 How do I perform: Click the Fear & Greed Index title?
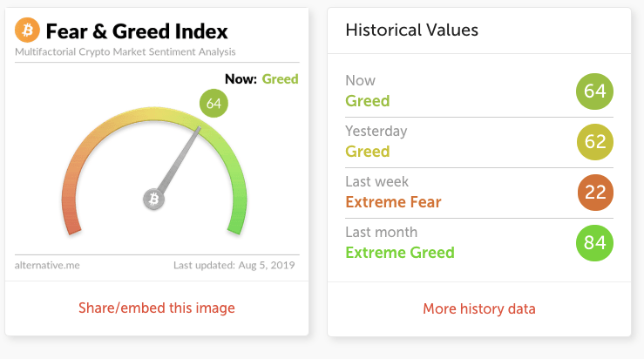click(137, 32)
